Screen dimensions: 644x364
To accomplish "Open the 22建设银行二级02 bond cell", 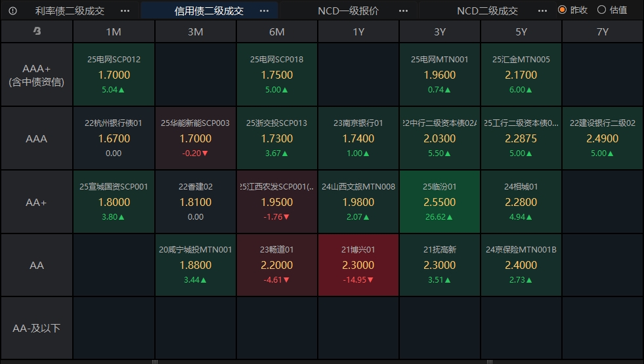I will (x=603, y=138).
